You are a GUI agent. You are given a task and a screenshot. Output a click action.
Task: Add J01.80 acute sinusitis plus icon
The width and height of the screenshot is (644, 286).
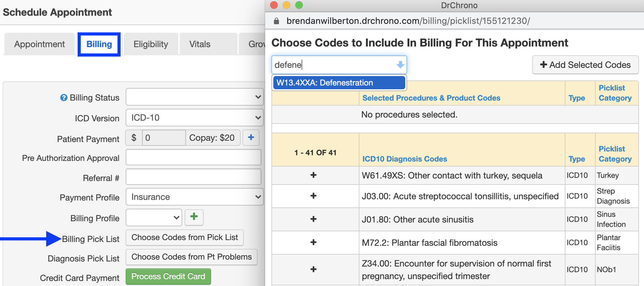[x=313, y=219]
